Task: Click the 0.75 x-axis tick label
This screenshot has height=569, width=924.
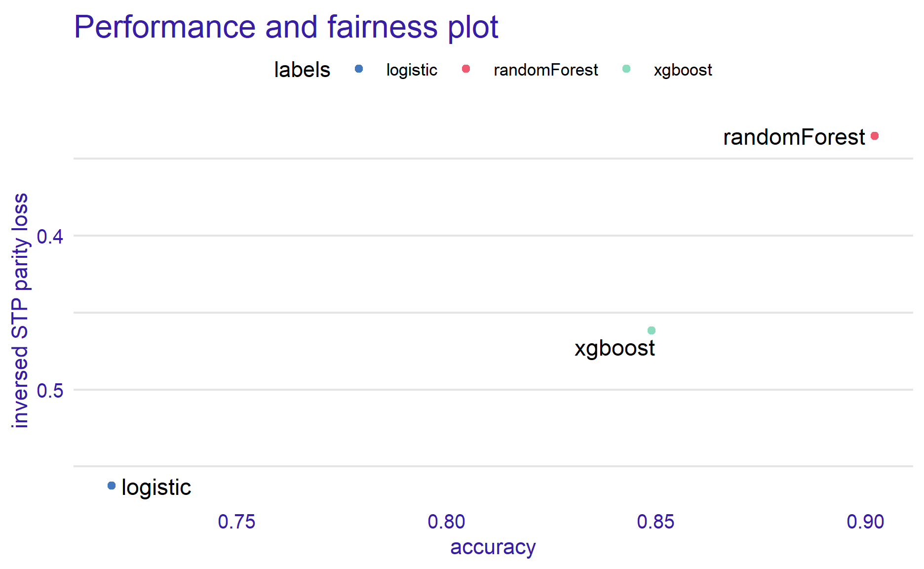Action: pos(237,522)
